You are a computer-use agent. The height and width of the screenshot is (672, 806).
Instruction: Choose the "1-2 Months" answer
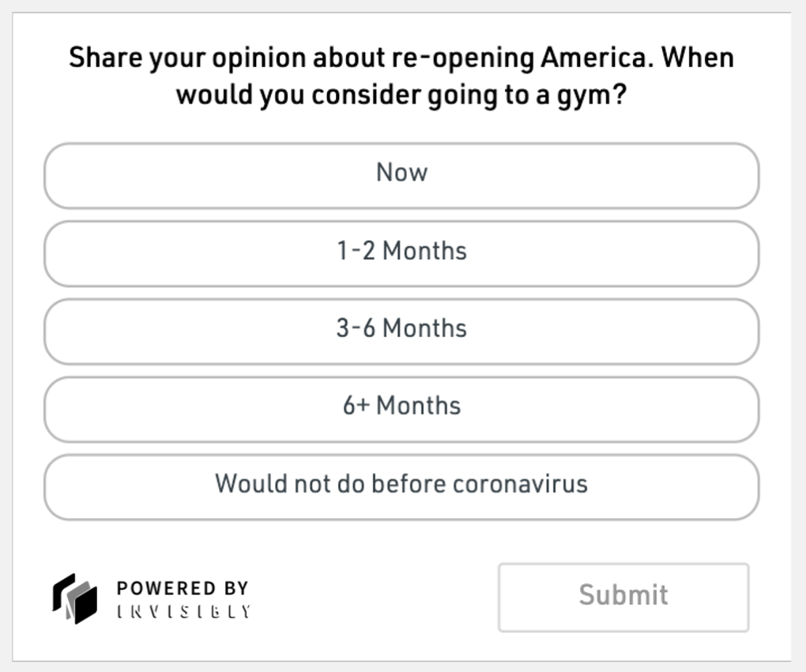click(401, 253)
